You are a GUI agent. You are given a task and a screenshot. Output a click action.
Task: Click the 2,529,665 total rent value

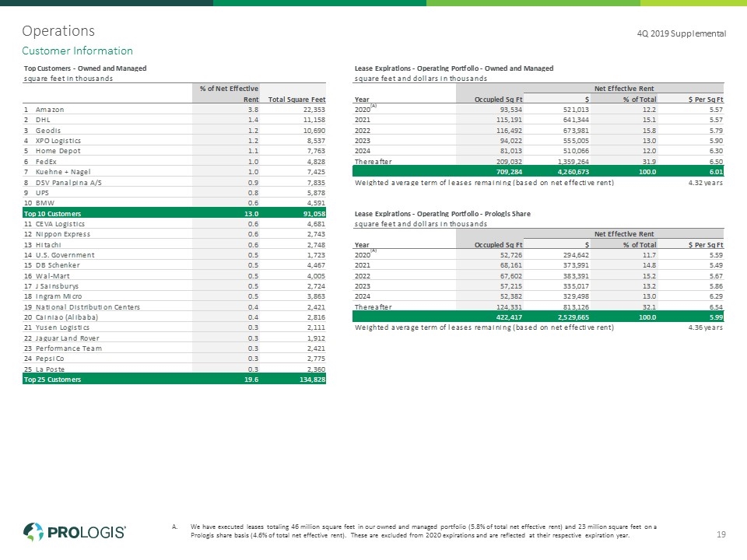pos(573,317)
